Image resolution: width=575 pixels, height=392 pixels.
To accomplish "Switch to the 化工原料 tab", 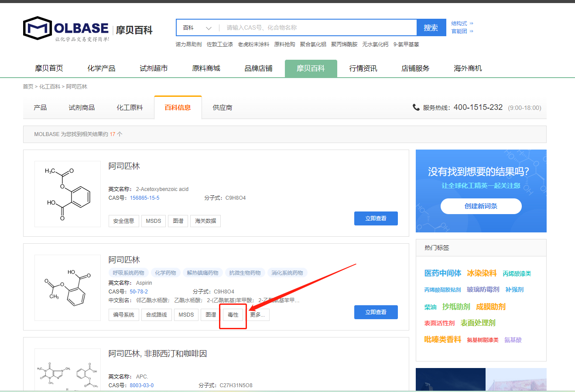I will pyautogui.click(x=130, y=108).
